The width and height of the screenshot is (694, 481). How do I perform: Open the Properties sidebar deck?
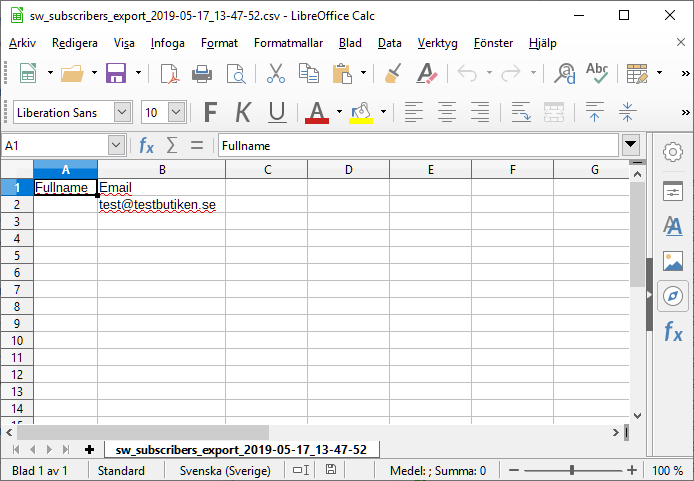(x=673, y=191)
